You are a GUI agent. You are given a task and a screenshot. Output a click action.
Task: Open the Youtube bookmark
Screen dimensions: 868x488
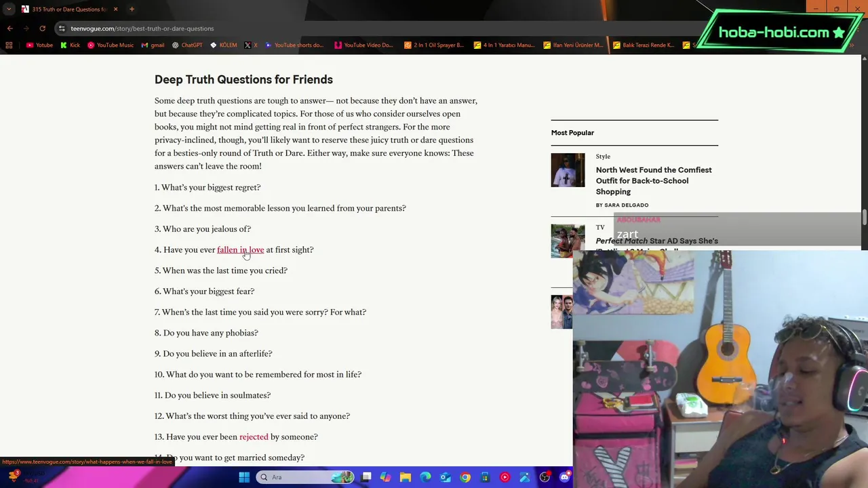tap(39, 45)
